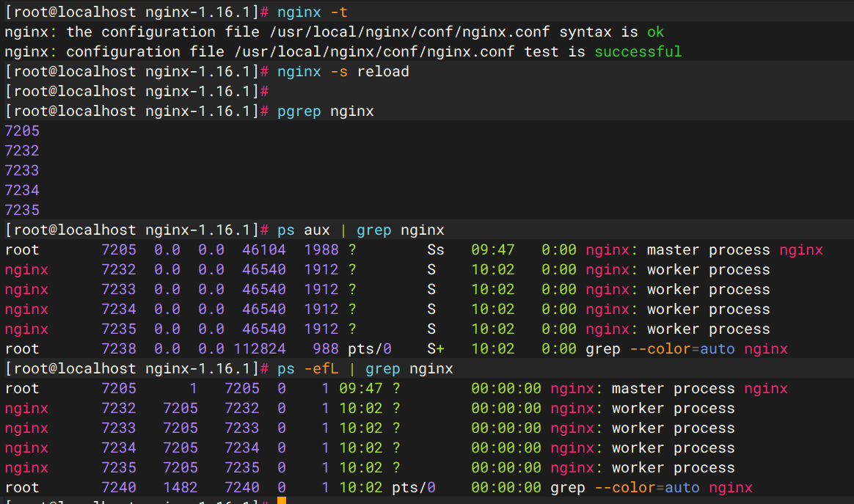
Task: Select PID 7233 in the pgrep output list
Action: [x=22, y=170]
